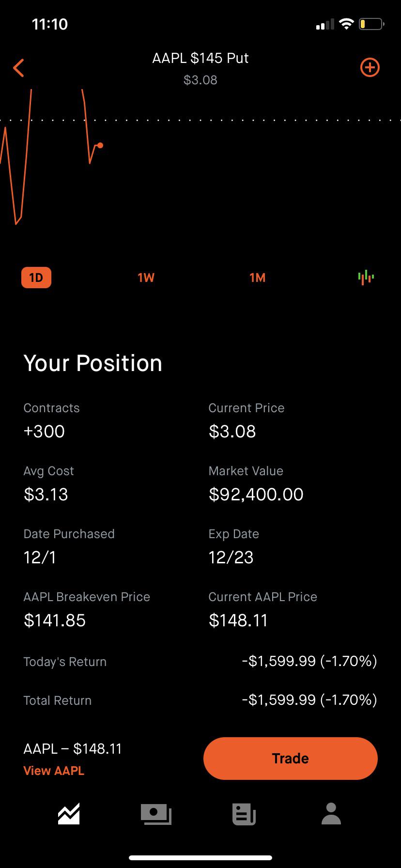The image size is (401, 868).
Task: Select the 1M chart range
Action: tap(257, 278)
